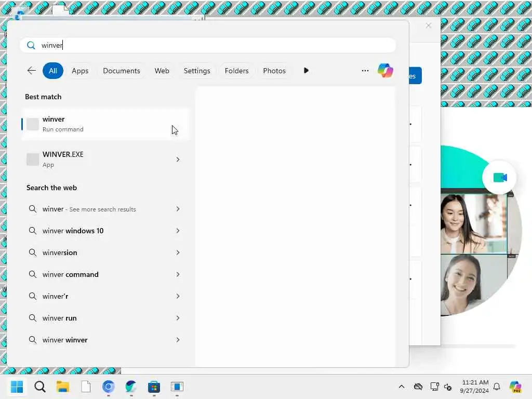The height and width of the screenshot is (399, 532).
Task: Open Microsoft Edge on taskbar
Action: (131, 387)
